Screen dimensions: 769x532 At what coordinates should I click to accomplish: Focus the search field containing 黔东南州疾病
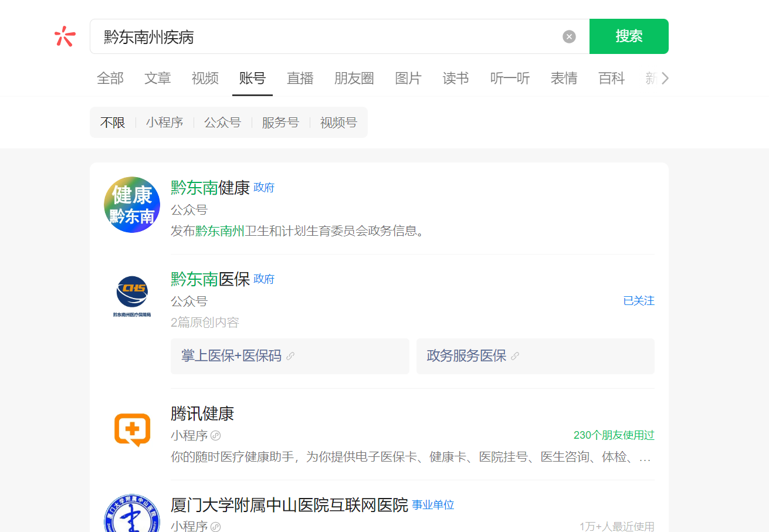click(340, 36)
